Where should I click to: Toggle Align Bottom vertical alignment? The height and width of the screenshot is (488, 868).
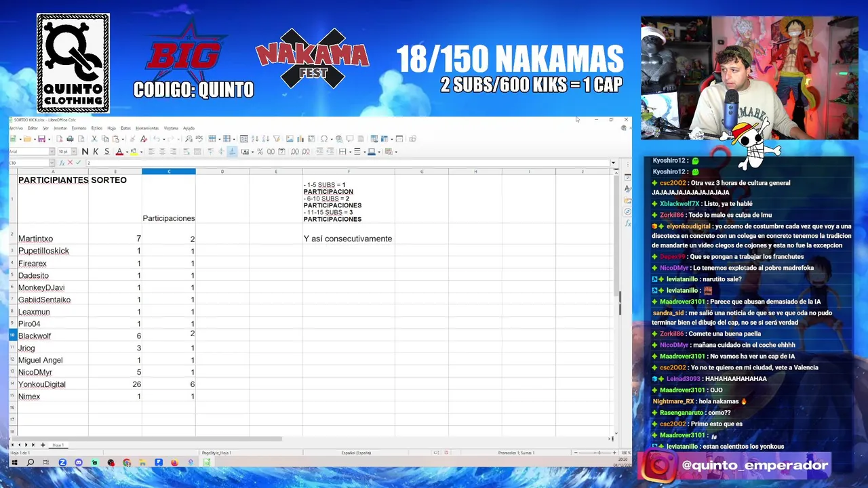coord(232,151)
